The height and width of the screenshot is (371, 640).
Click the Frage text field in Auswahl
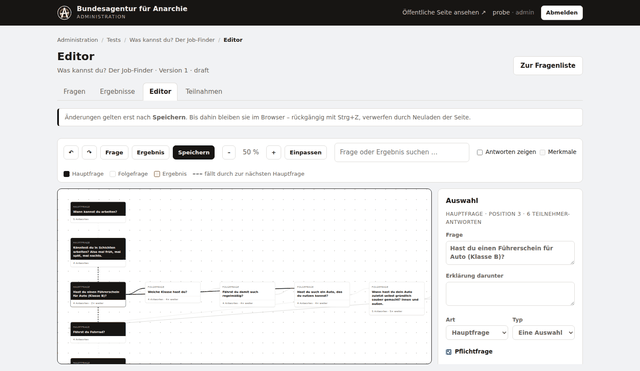tap(510, 253)
